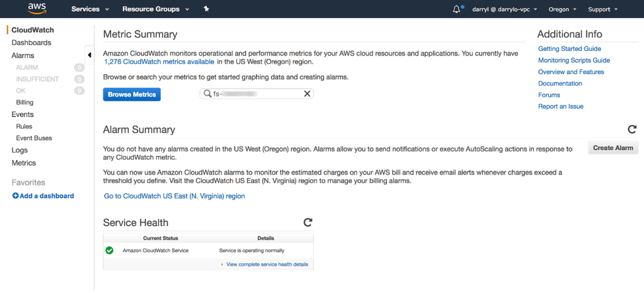Click the green check status icon
Viewport: 644px width, 293px height.
[109, 250]
